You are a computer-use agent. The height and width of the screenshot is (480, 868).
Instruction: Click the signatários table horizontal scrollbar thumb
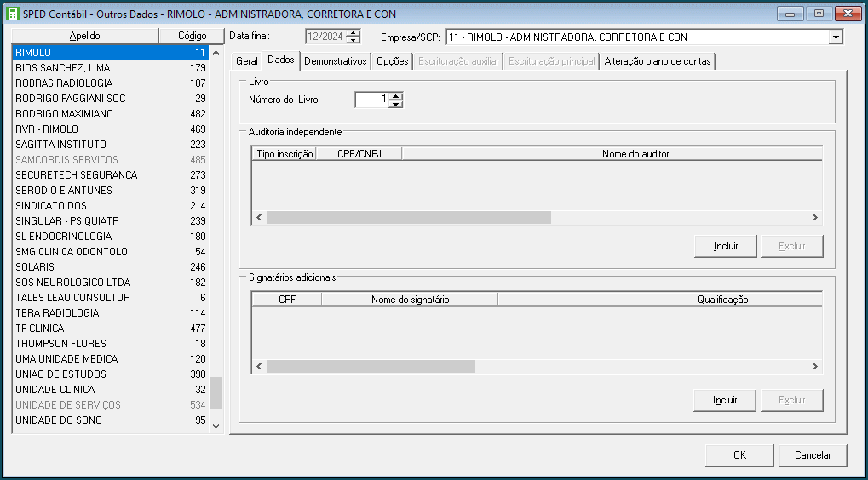(371, 366)
